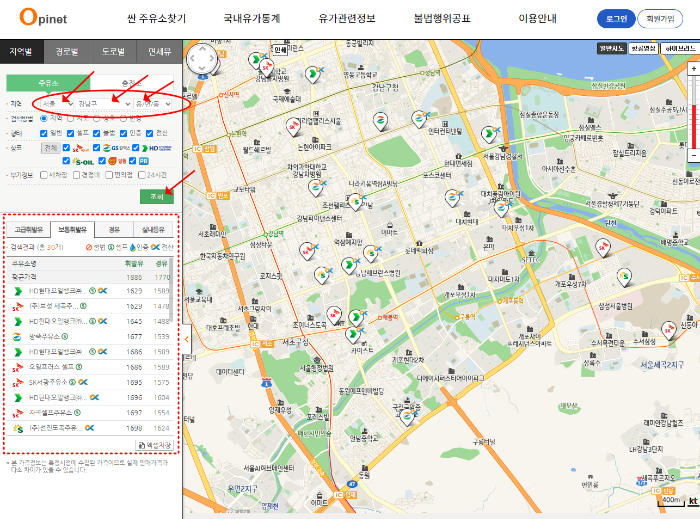This screenshot has height=519, width=700.
Task: Select the 오일프러스 셀프 station row
Action: point(91,367)
